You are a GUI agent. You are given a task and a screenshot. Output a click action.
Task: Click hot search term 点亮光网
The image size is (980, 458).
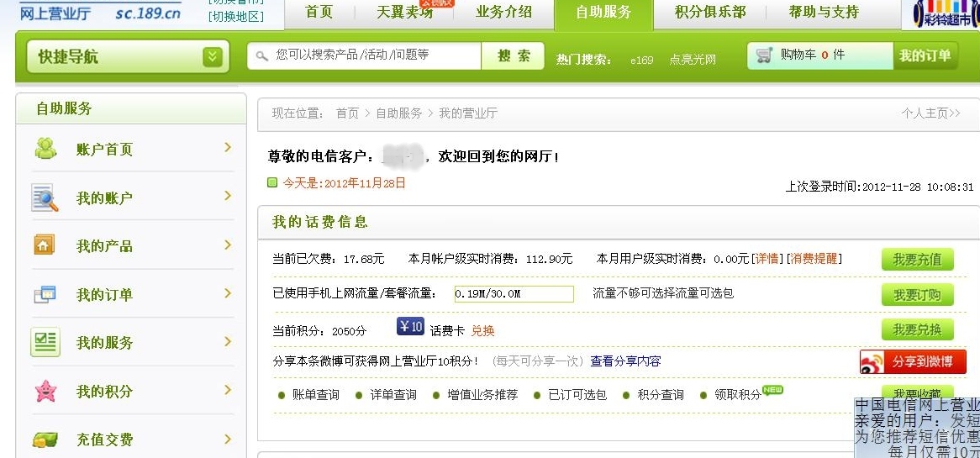point(693,60)
